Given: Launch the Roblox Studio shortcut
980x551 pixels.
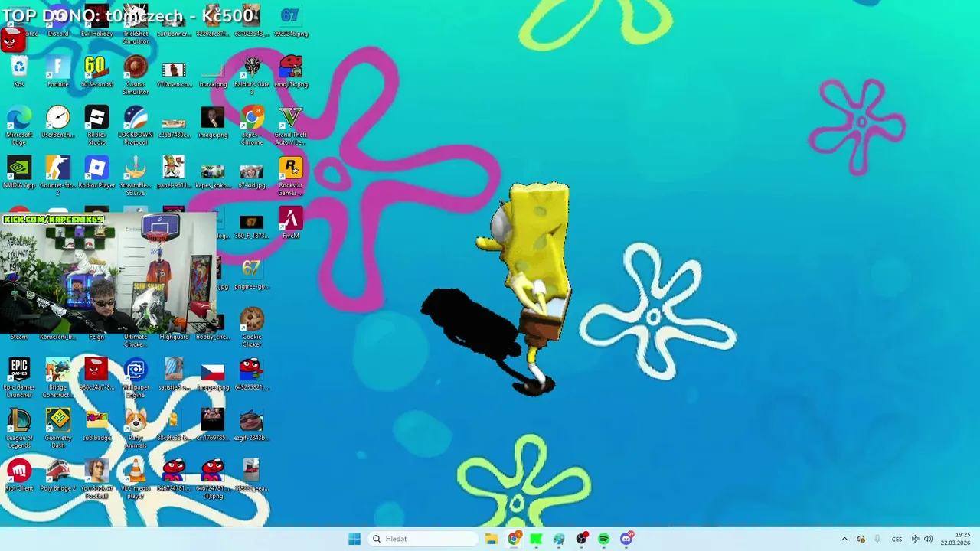Looking at the screenshot, I should tap(96, 126).
